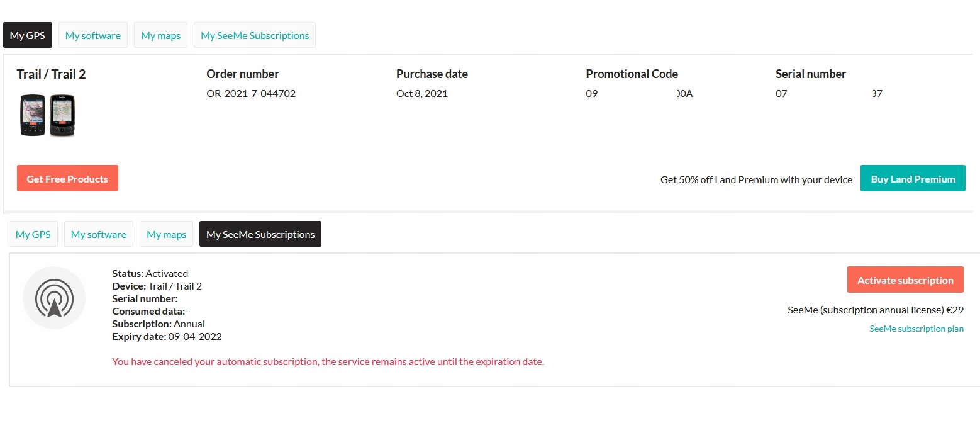The height and width of the screenshot is (440, 980).
Task: Click the Buy Land Premium button
Action: point(913,179)
